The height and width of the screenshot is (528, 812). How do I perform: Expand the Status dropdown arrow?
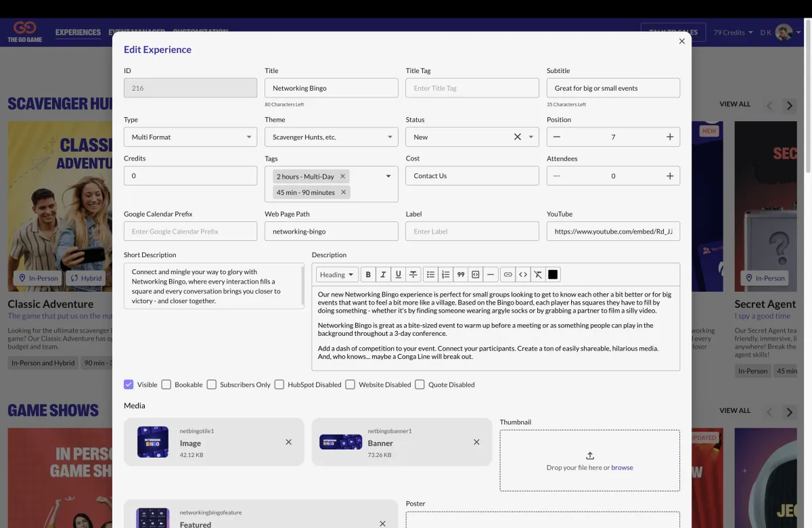pos(531,137)
